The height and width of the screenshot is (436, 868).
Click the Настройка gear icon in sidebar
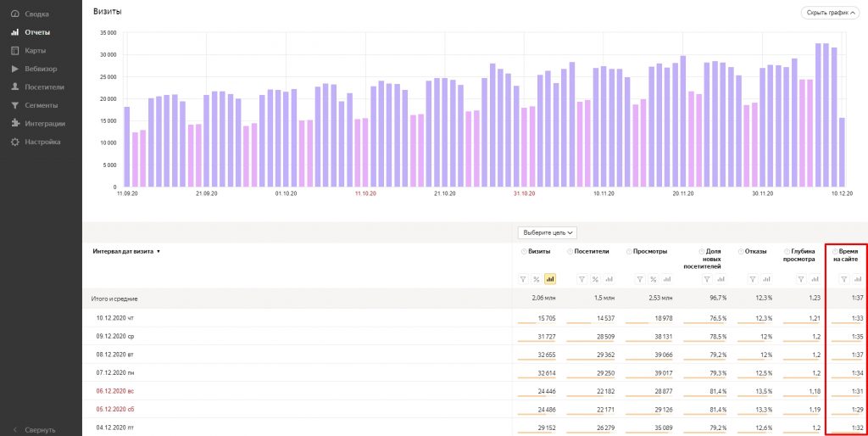tap(15, 142)
